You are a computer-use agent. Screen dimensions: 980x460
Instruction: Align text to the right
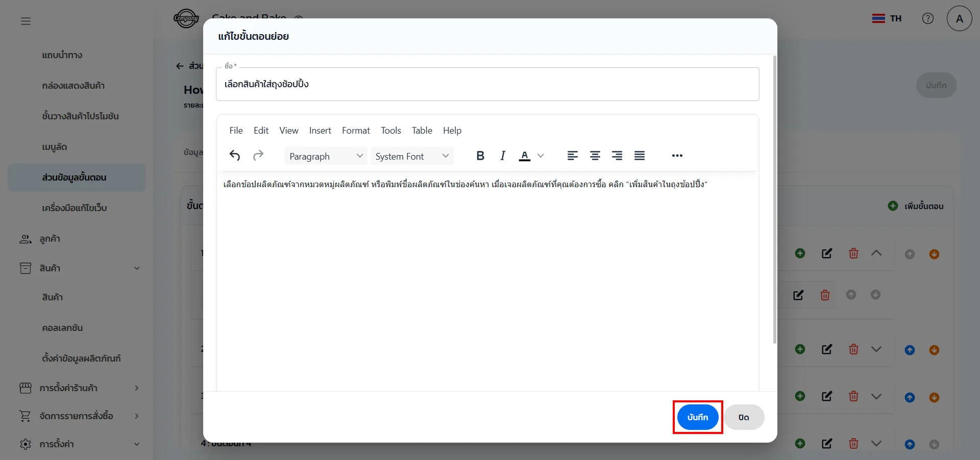[617, 156]
